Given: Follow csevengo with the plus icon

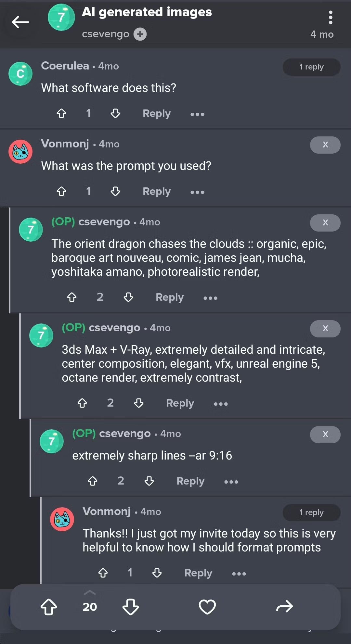Looking at the screenshot, I should pyautogui.click(x=140, y=34).
